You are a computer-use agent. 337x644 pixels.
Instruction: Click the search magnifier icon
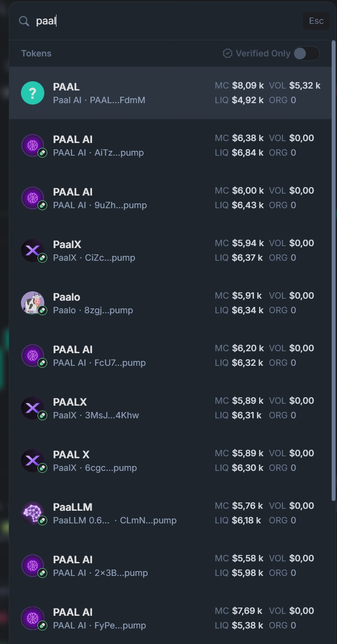click(24, 21)
